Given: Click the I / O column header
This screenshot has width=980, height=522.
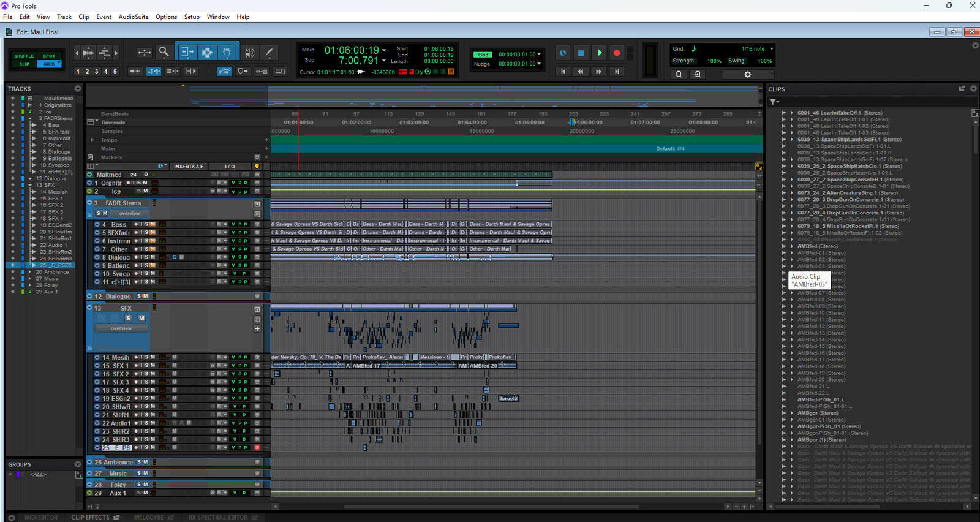Looking at the screenshot, I should coord(230,167).
